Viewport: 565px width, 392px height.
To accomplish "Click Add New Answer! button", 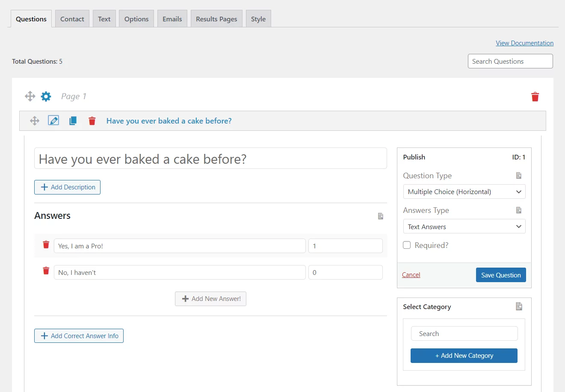I will click(210, 299).
